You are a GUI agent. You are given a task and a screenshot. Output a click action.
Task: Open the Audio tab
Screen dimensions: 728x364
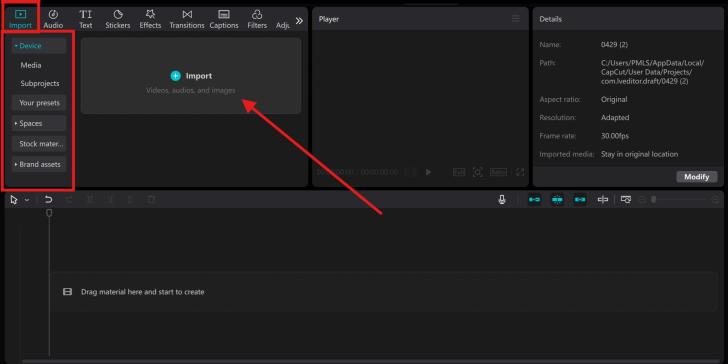pyautogui.click(x=53, y=20)
